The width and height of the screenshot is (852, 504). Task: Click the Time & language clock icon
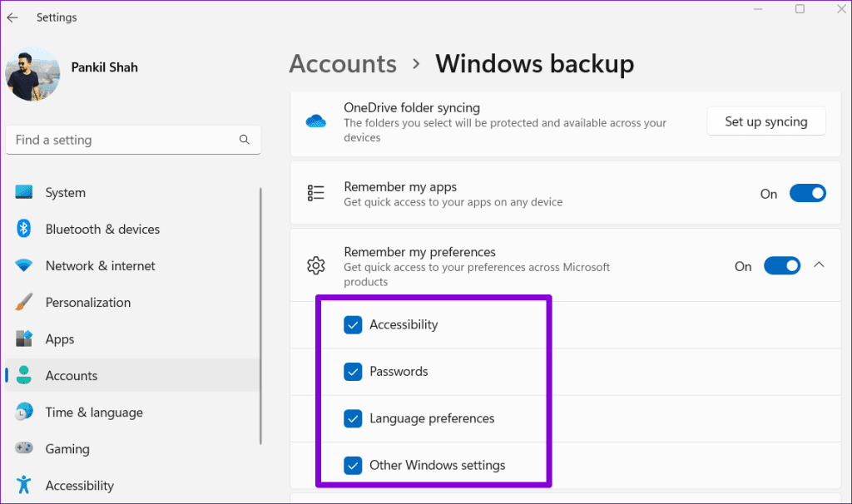[24, 412]
